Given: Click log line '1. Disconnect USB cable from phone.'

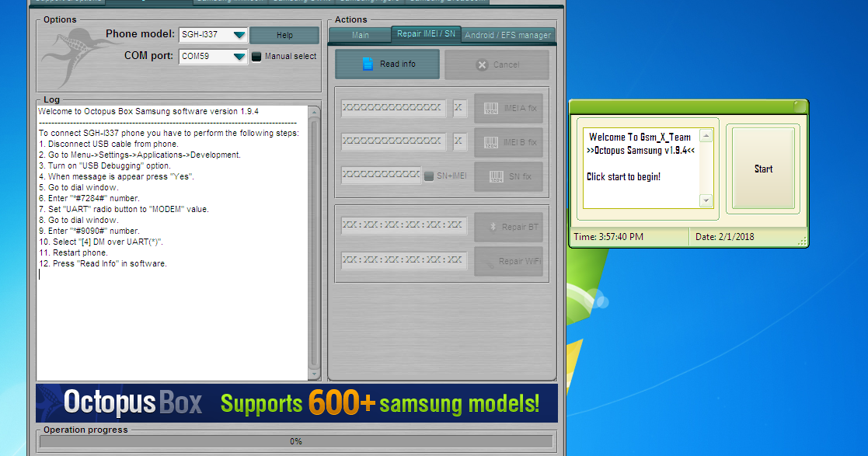Looking at the screenshot, I should point(109,144).
